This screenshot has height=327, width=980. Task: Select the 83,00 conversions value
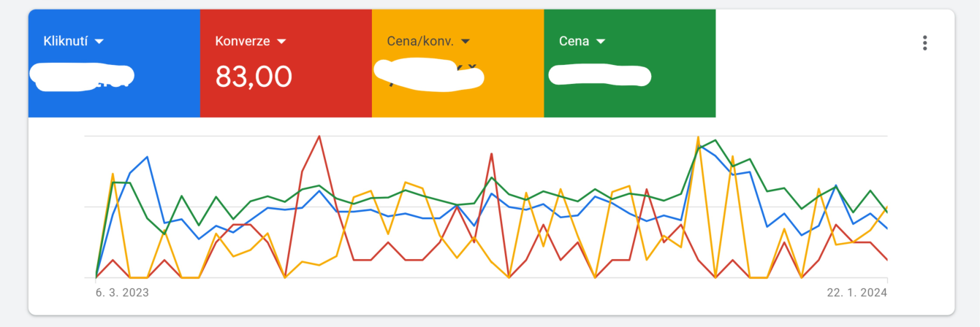254,76
